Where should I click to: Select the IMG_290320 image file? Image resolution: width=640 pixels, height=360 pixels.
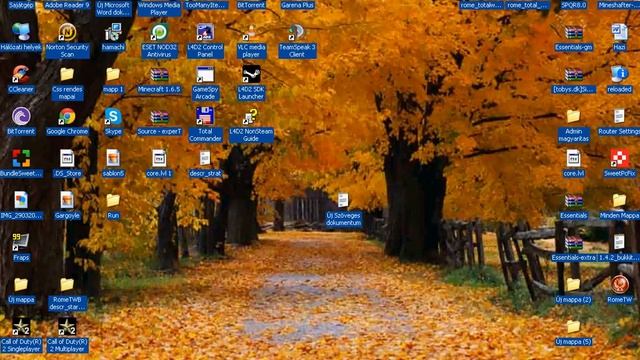[x=21, y=201]
